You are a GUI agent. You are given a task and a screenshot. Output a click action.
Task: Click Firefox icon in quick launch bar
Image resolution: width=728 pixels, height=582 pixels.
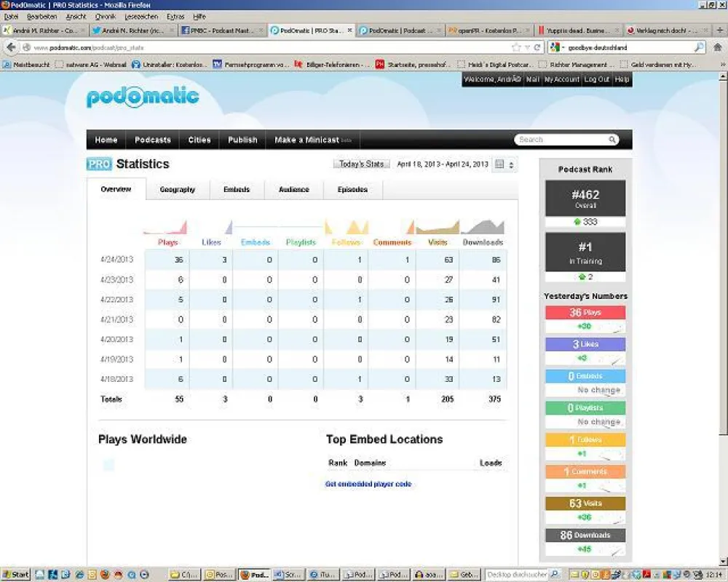tap(105, 575)
